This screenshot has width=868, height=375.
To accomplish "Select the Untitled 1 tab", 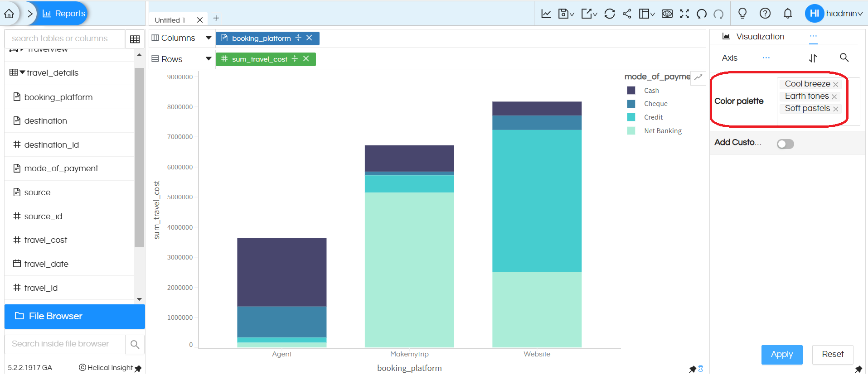I will coord(170,20).
